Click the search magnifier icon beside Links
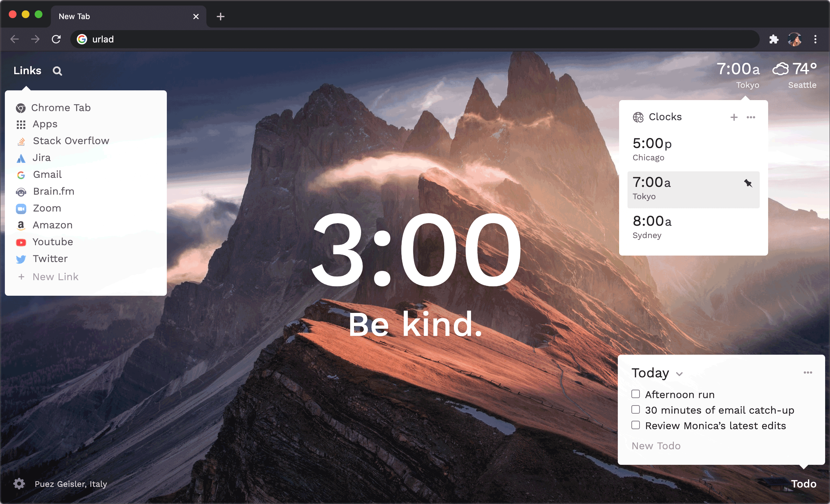The width and height of the screenshot is (830, 504). pyautogui.click(x=57, y=71)
